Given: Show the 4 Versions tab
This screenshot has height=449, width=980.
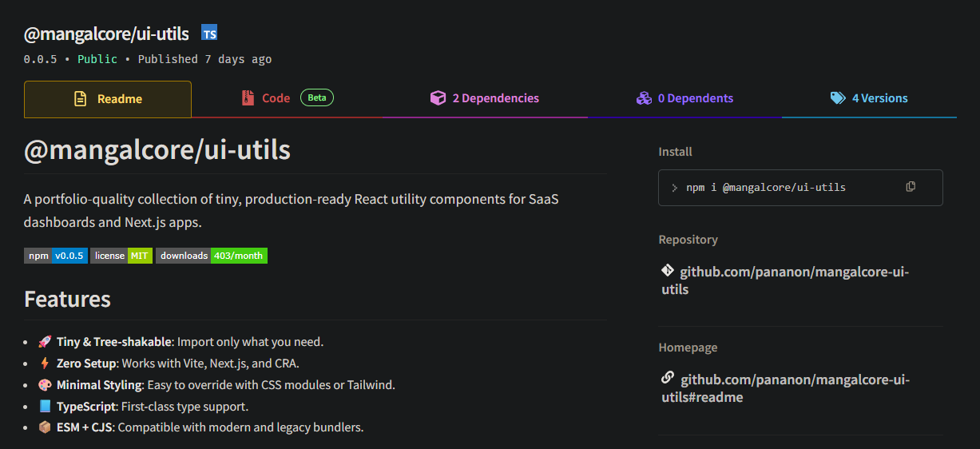Looking at the screenshot, I should (x=869, y=98).
